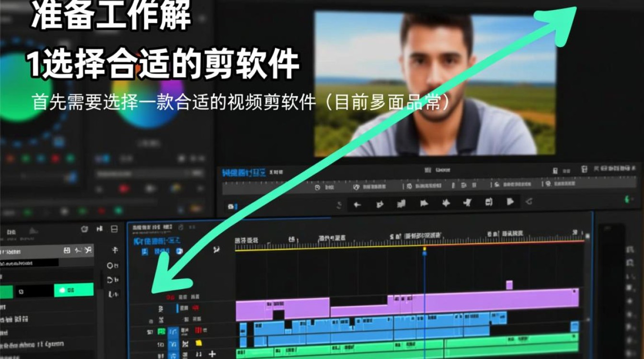The height and width of the screenshot is (359, 644).
Task: Click the video preview of the man
Action: coord(435,84)
